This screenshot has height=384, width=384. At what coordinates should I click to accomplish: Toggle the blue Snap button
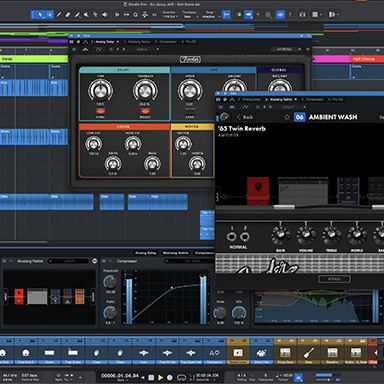click(226, 15)
